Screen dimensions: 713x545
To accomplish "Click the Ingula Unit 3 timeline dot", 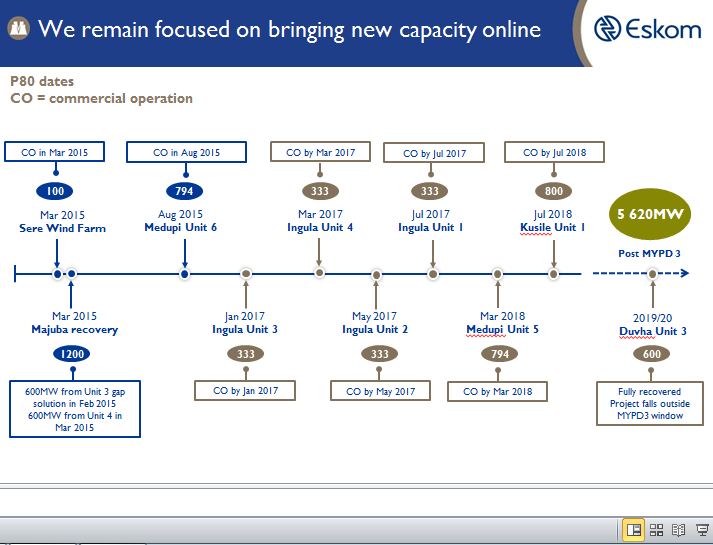I will [246, 274].
